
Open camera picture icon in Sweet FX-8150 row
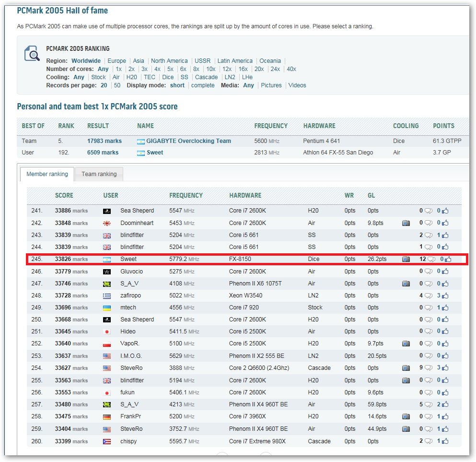tap(406, 259)
